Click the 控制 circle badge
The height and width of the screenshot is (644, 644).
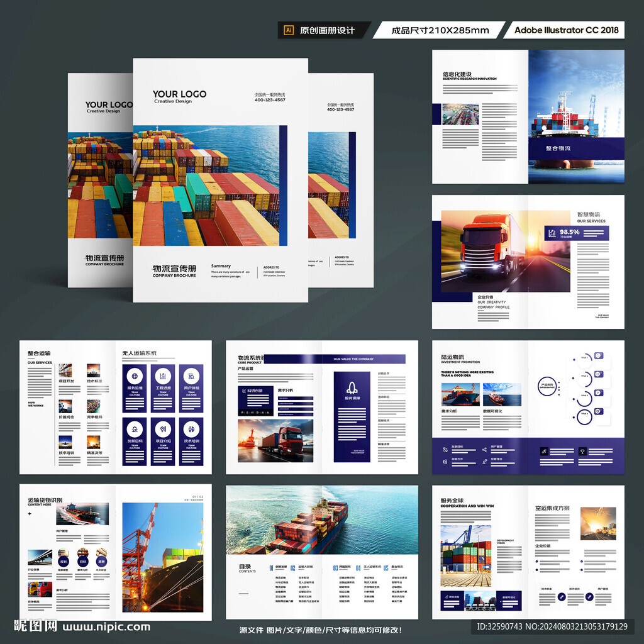(64, 561)
